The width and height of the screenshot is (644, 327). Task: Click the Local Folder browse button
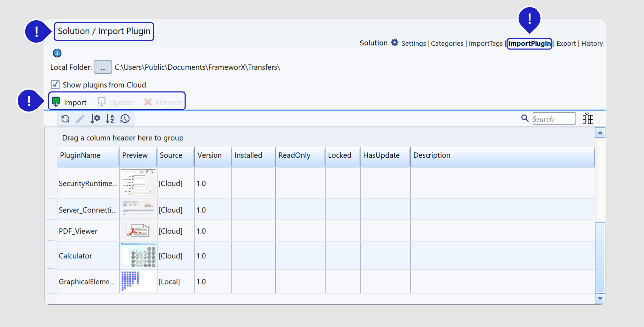[x=103, y=67]
